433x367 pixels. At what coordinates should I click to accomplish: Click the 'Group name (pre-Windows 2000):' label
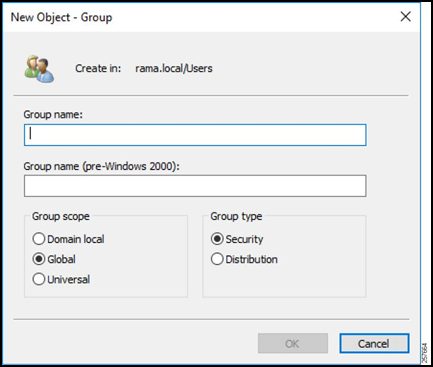101,166
